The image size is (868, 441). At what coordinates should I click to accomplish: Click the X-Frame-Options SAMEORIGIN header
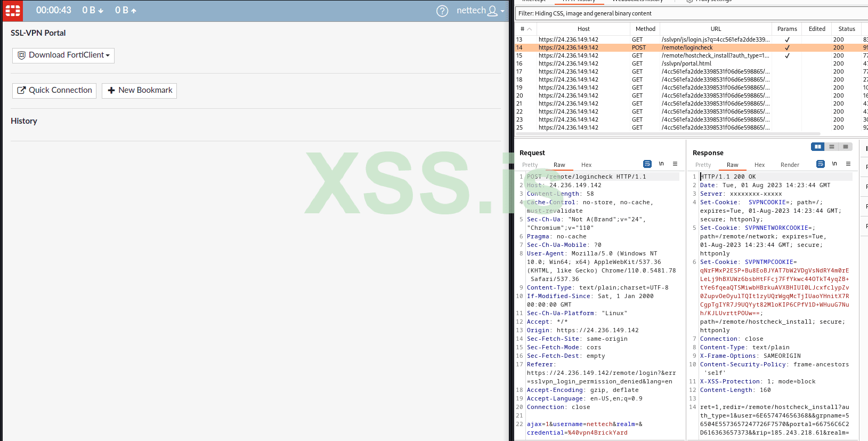(x=750, y=356)
